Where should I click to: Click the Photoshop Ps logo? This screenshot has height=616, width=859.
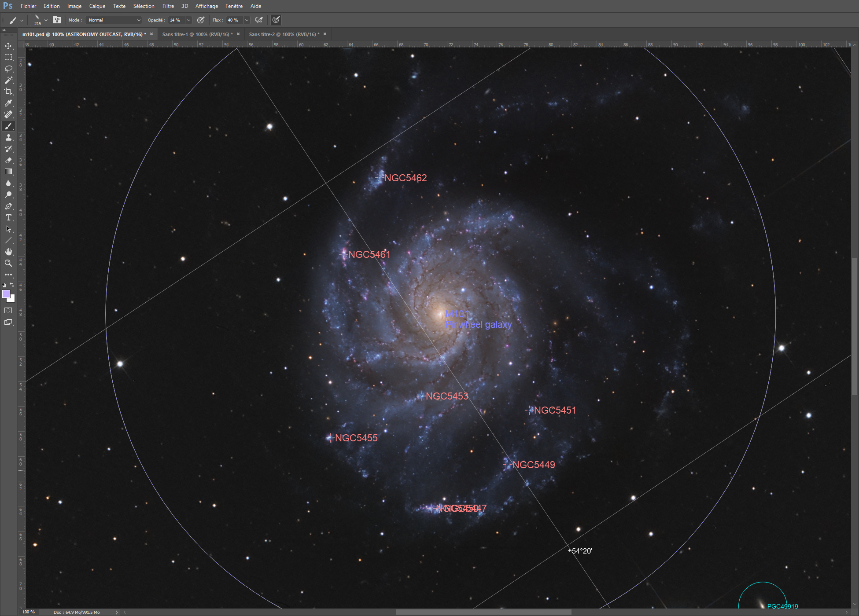tap(7, 6)
